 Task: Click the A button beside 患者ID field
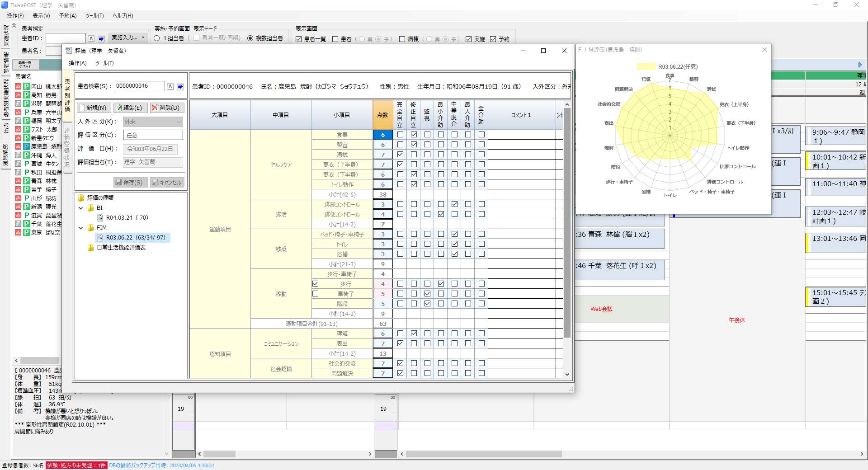(x=91, y=39)
